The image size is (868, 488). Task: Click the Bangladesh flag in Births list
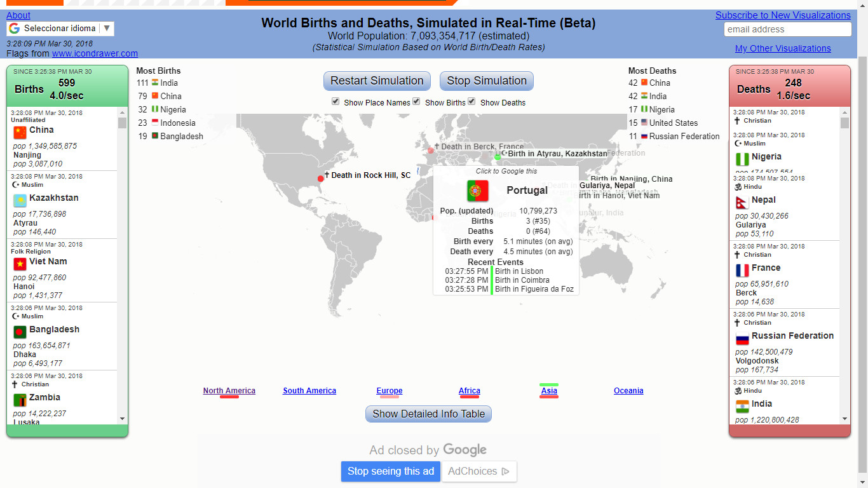[20, 332]
